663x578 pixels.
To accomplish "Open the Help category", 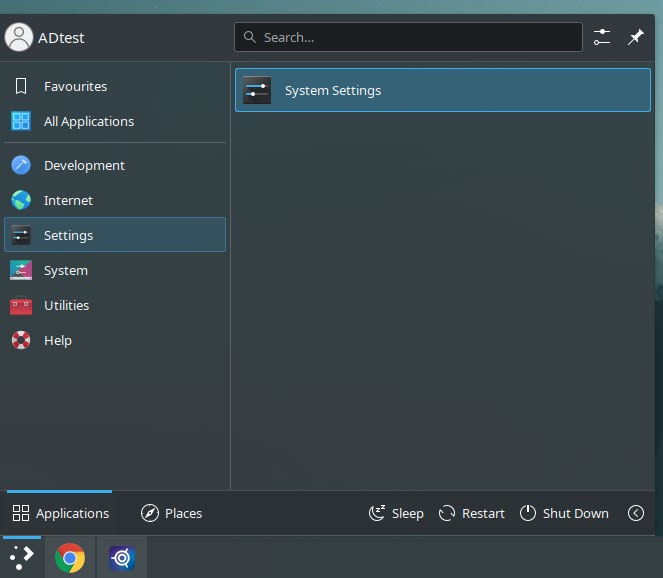I will [x=115, y=340].
